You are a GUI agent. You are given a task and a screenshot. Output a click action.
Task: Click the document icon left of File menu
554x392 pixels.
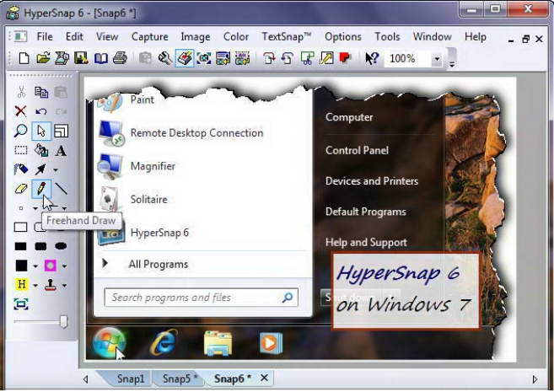coord(20,36)
